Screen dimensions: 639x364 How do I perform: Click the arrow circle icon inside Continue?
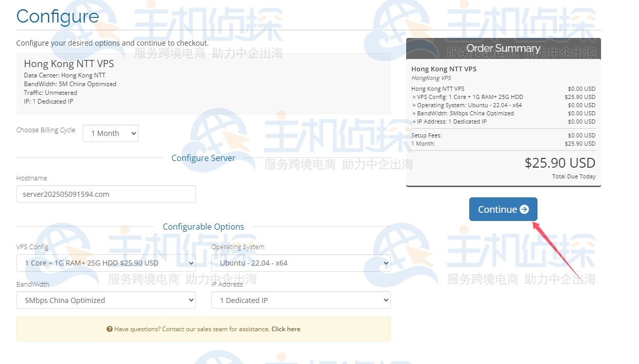(x=524, y=209)
